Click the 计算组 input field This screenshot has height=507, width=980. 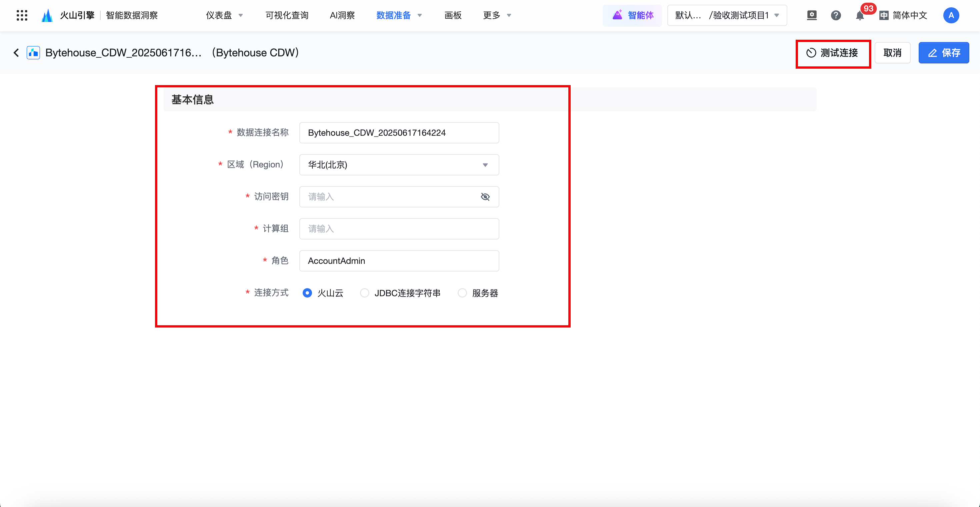click(399, 229)
